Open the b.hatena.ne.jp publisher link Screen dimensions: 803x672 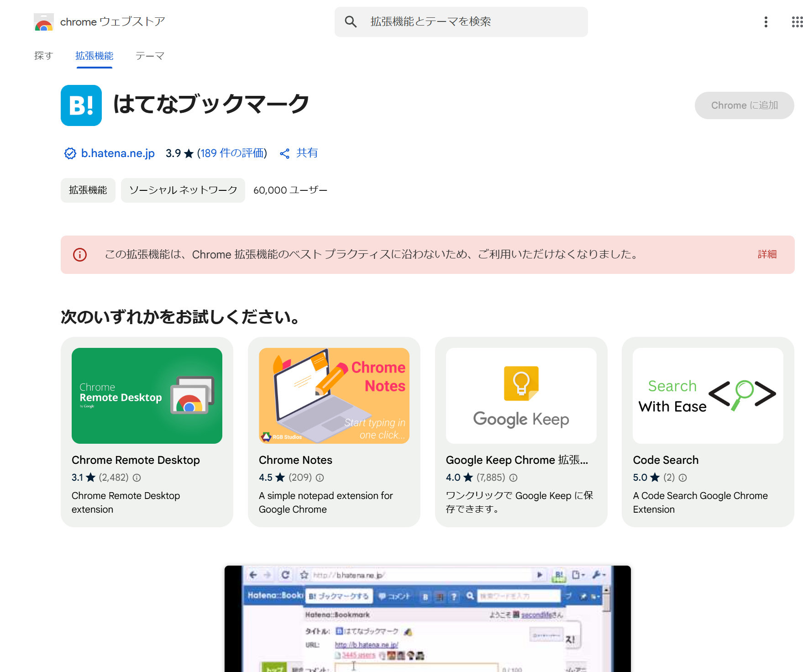point(118,153)
